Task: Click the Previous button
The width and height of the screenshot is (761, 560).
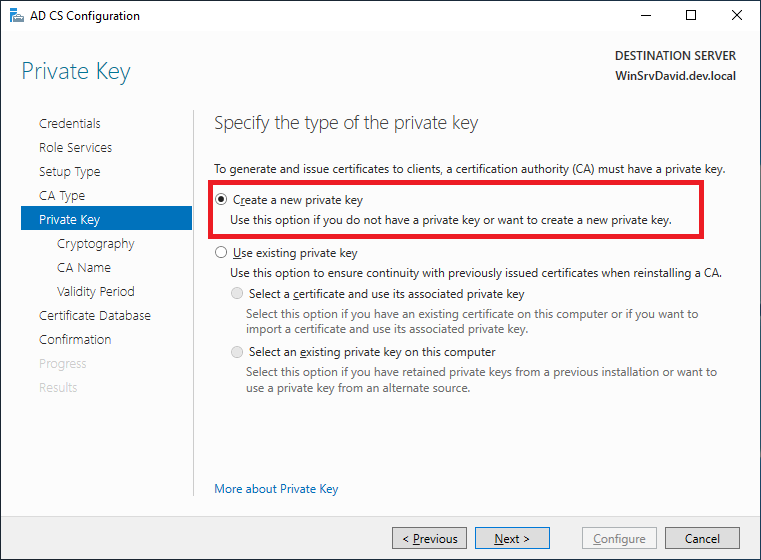Action: coord(429,539)
